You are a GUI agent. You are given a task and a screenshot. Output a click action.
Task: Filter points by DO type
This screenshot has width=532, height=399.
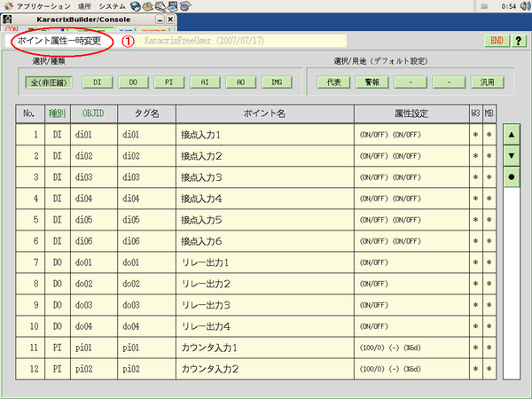133,82
